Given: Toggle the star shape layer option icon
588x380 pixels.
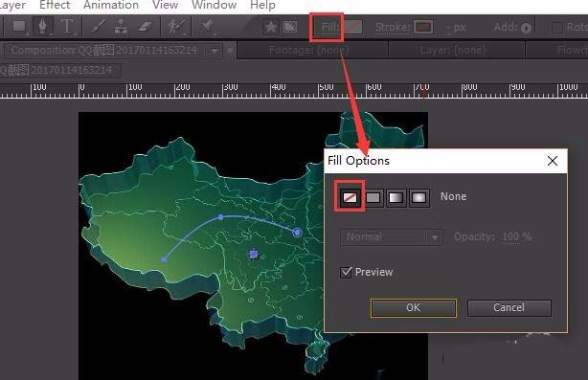Looking at the screenshot, I should (270, 27).
